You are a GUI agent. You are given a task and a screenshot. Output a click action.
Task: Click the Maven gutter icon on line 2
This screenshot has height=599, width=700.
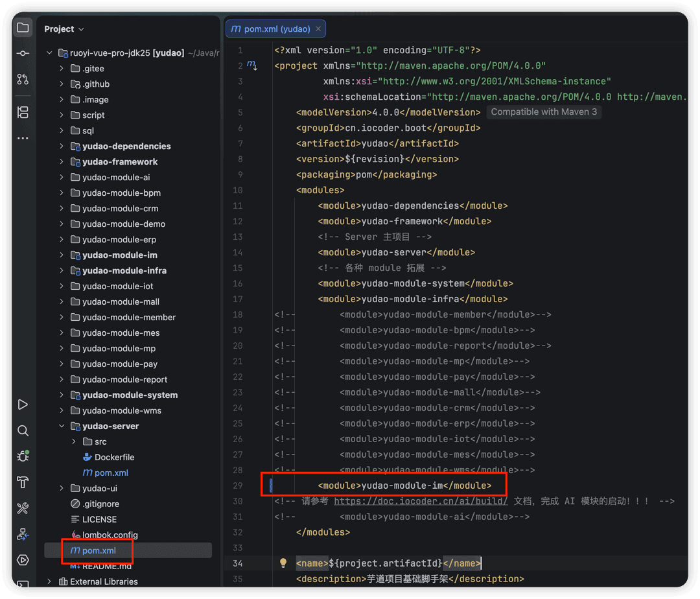click(x=251, y=65)
